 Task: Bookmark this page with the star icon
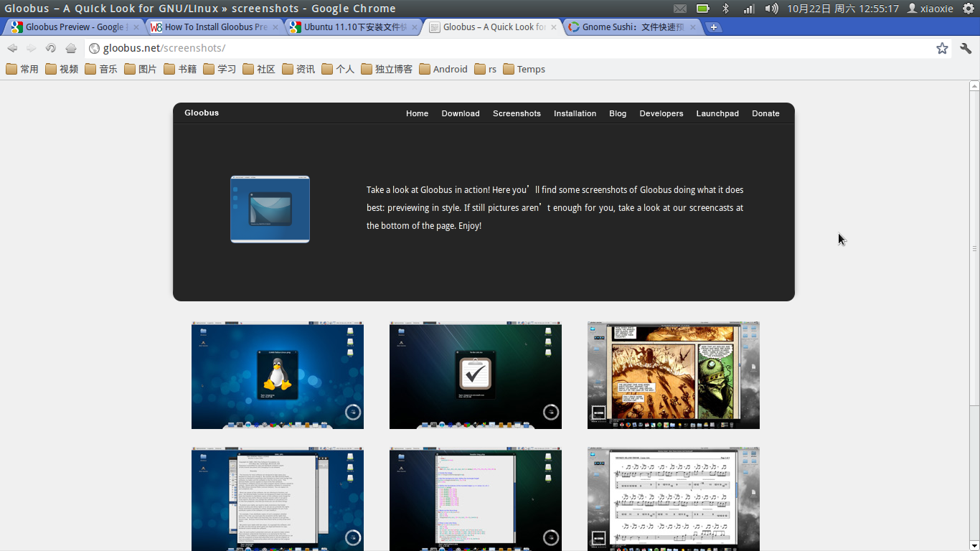pyautogui.click(x=942, y=48)
